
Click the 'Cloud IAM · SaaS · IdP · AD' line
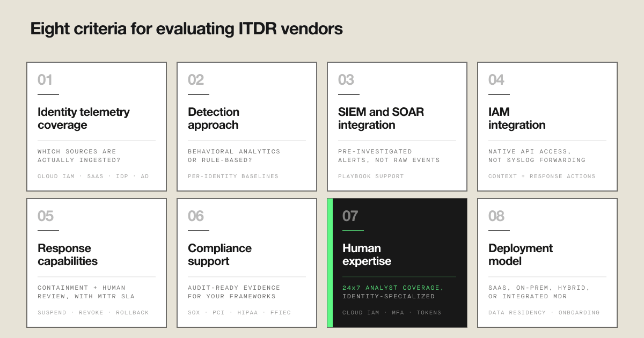point(93,176)
